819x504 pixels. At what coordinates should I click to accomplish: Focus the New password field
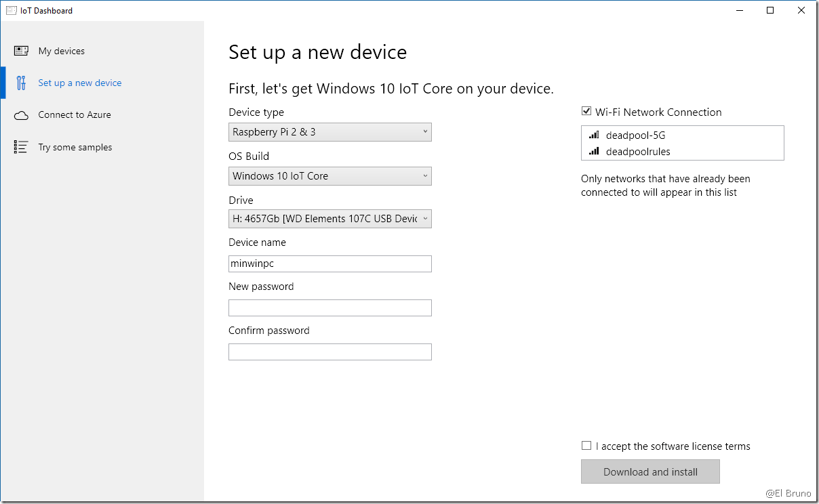(329, 308)
